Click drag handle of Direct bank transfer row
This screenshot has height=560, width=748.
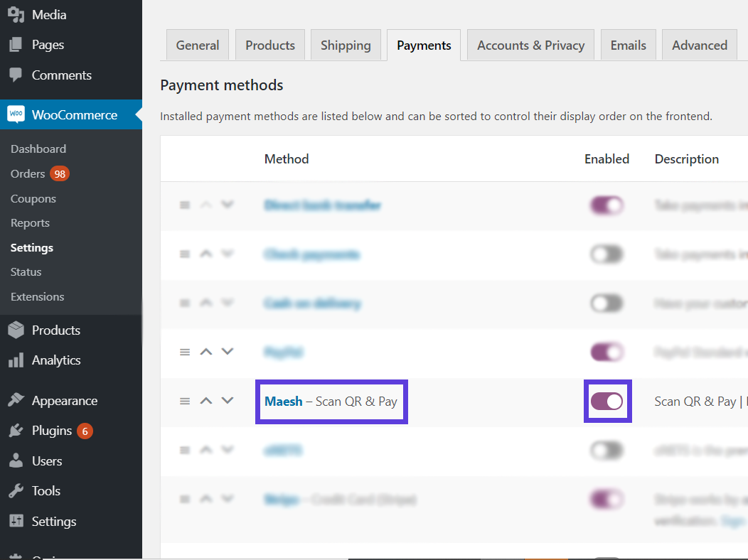tap(185, 205)
